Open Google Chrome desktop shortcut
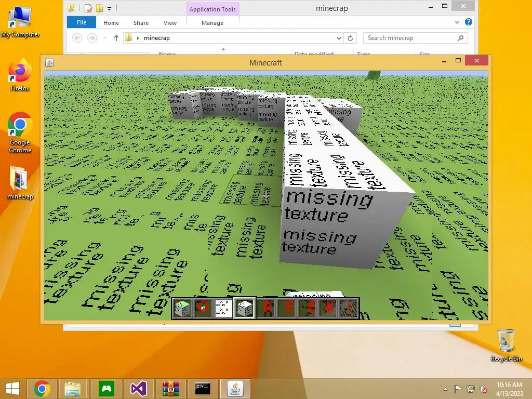Image resolution: width=532 pixels, height=399 pixels. click(x=20, y=133)
